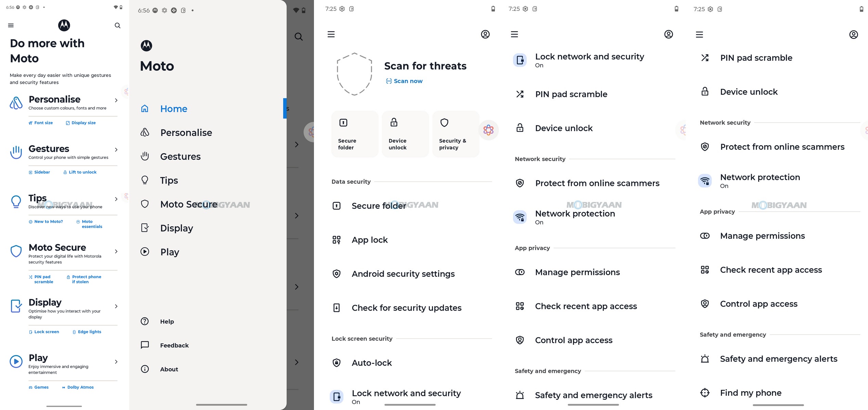The height and width of the screenshot is (410, 868).
Task: Open account profile icon on Scan screen
Action: tap(485, 34)
